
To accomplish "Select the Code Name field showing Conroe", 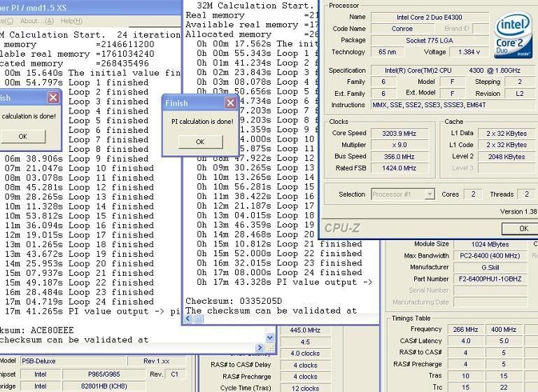I will (x=402, y=29).
